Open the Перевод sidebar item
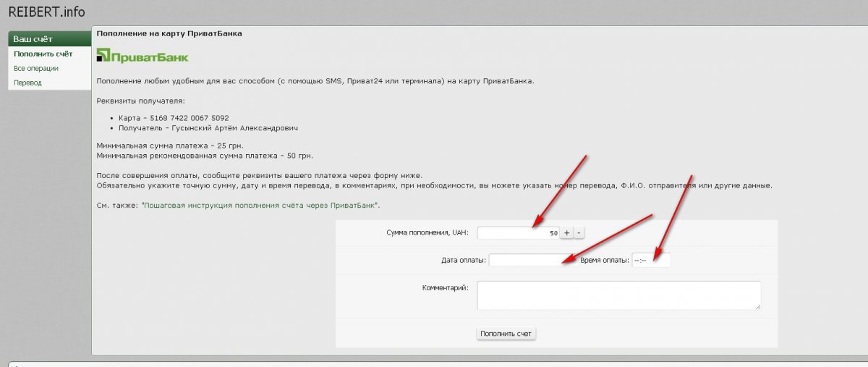The width and height of the screenshot is (868, 367). [28, 83]
